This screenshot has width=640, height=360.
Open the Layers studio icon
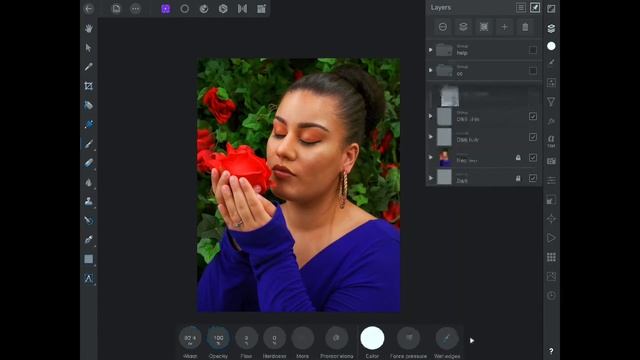point(551,28)
